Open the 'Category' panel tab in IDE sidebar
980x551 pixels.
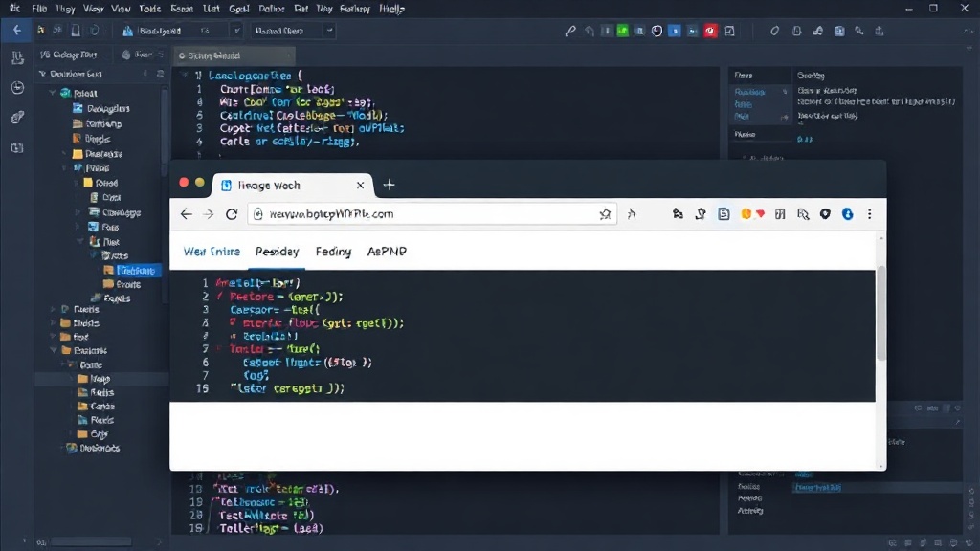pos(68,55)
